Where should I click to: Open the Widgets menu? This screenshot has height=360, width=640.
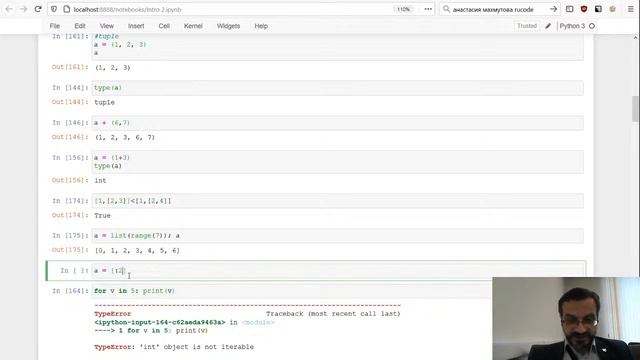pos(228,26)
